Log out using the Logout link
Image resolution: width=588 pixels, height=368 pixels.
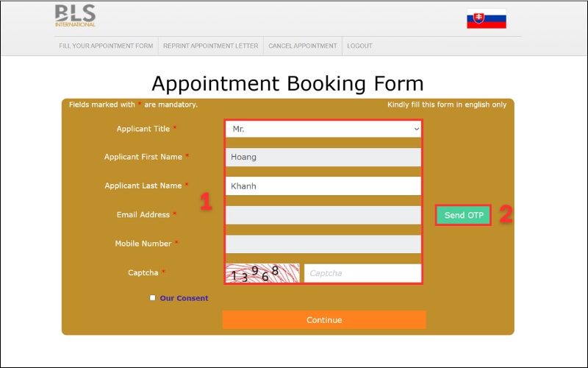pos(359,46)
